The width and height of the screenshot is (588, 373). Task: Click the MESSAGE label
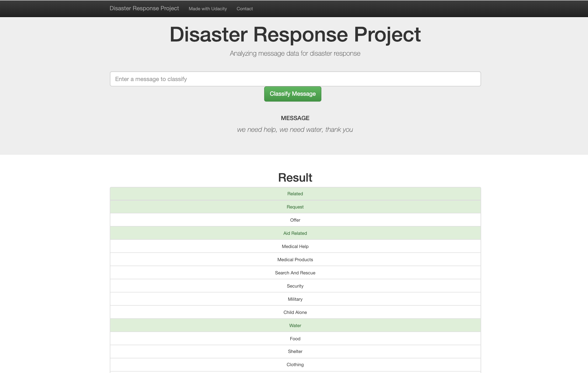pos(295,118)
